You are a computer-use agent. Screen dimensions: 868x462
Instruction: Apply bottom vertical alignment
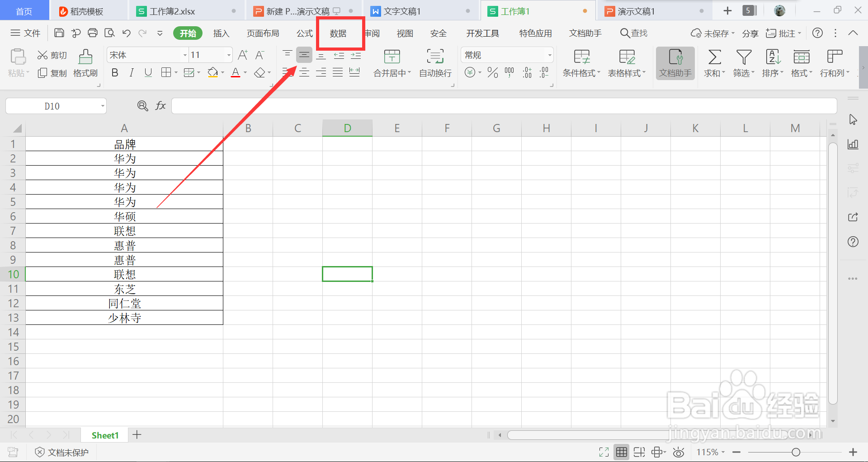pyautogui.click(x=321, y=55)
